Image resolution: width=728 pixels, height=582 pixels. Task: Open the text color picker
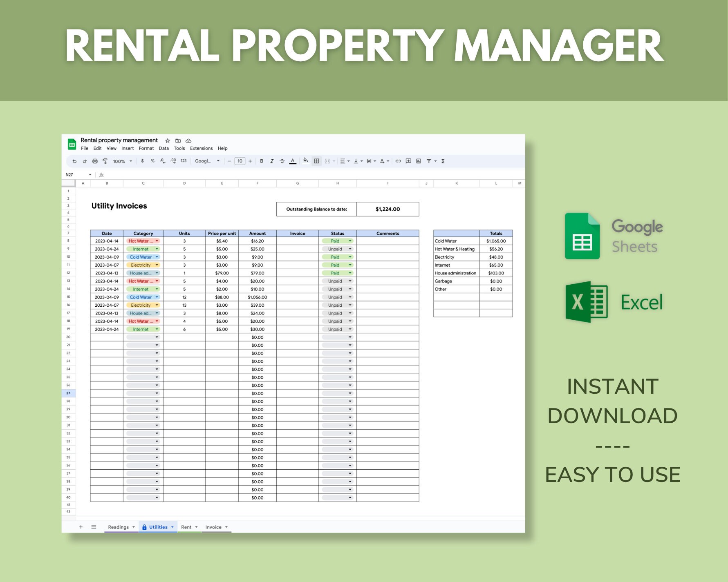pos(293,161)
